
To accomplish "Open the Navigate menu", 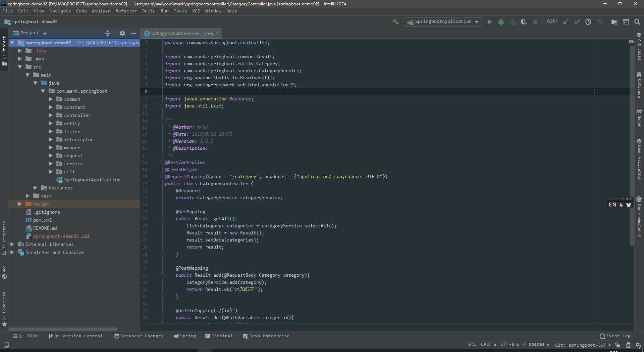I will [60, 11].
